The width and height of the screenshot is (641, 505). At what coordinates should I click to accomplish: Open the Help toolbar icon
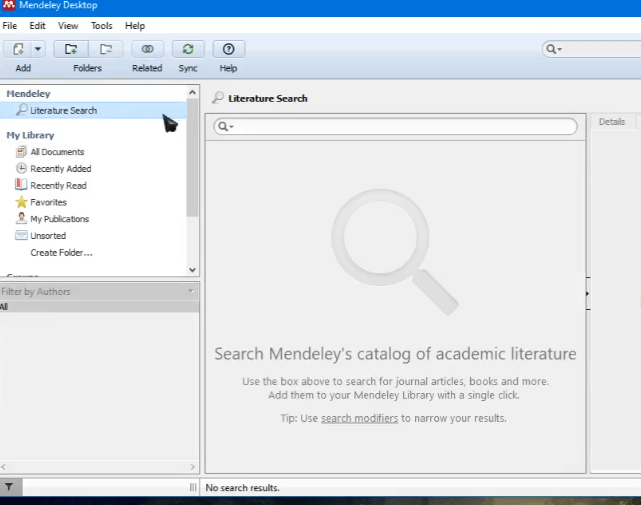[x=228, y=49]
